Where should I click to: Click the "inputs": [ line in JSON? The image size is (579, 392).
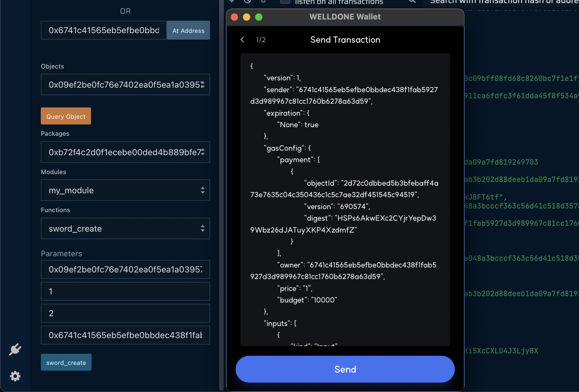(280, 324)
